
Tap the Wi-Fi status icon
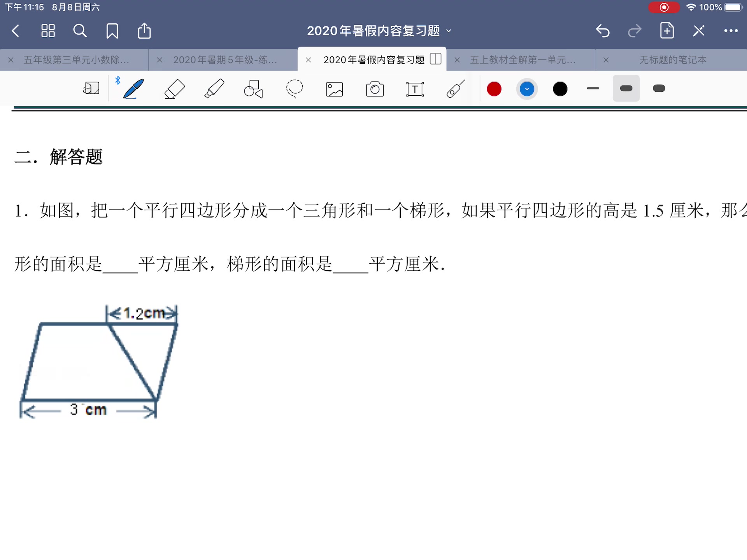(x=691, y=7)
